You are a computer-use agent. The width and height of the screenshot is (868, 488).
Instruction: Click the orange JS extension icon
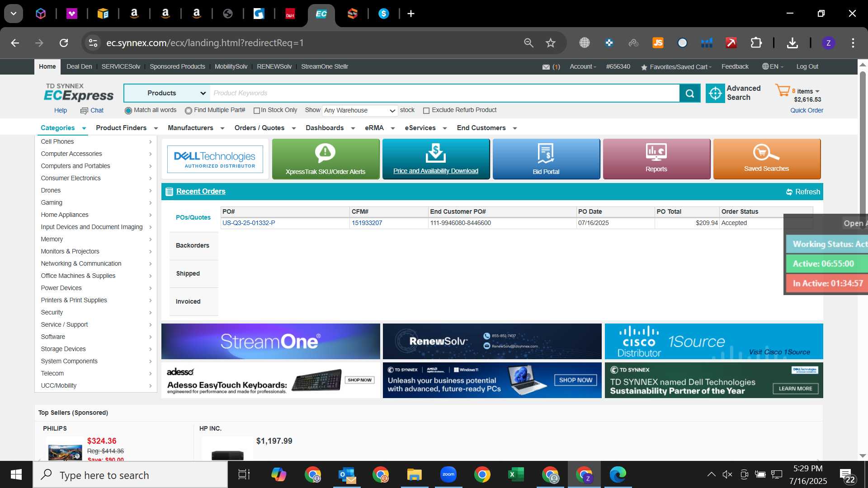pyautogui.click(x=658, y=43)
